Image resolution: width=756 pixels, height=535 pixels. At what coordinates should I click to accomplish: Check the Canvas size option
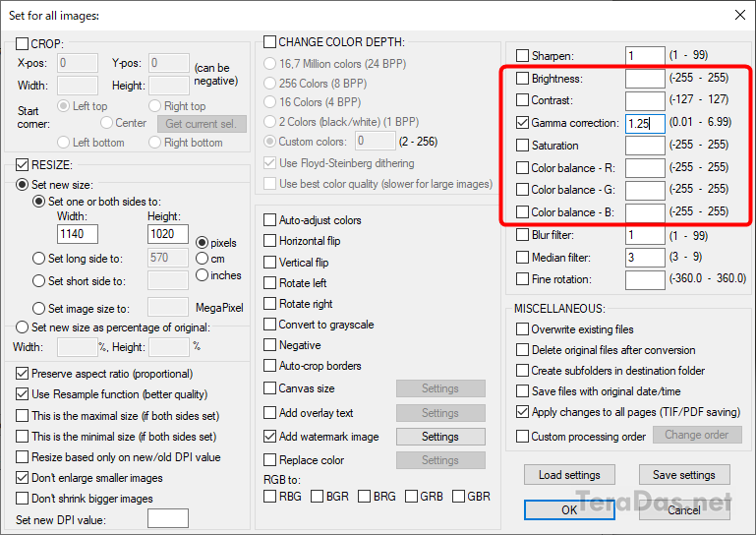pos(269,387)
